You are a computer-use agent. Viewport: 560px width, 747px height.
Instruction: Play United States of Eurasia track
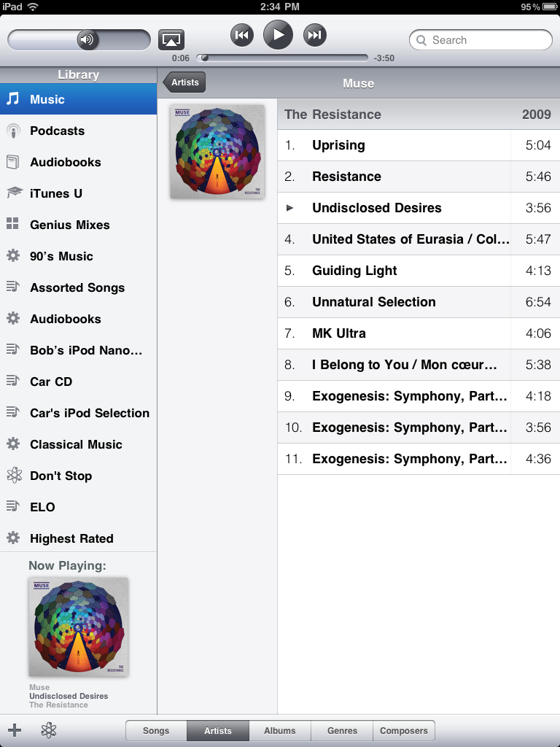click(419, 239)
